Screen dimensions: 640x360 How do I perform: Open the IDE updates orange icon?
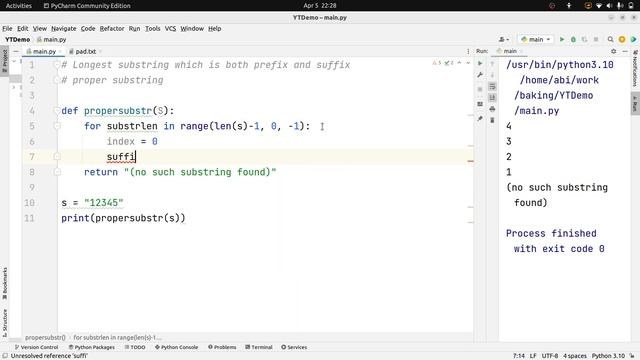tap(622, 39)
